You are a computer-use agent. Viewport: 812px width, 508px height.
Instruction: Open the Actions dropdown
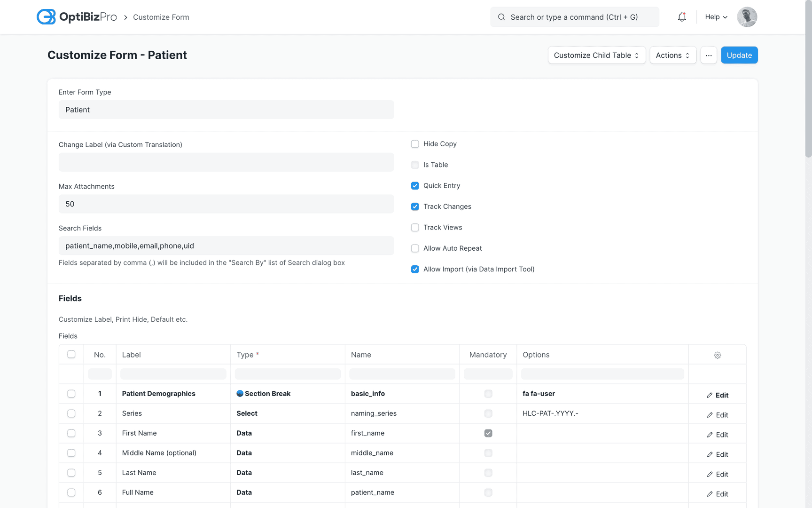point(673,55)
